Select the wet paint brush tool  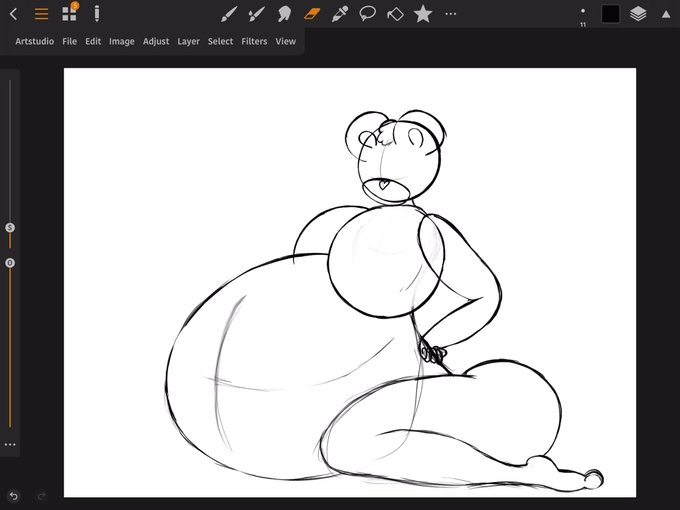click(256, 14)
